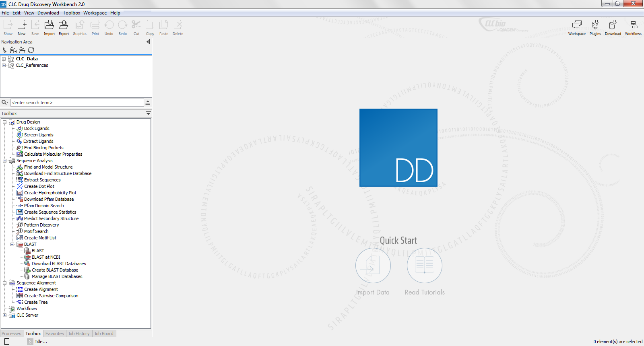Select the Screen Ligands tool

tap(39, 135)
